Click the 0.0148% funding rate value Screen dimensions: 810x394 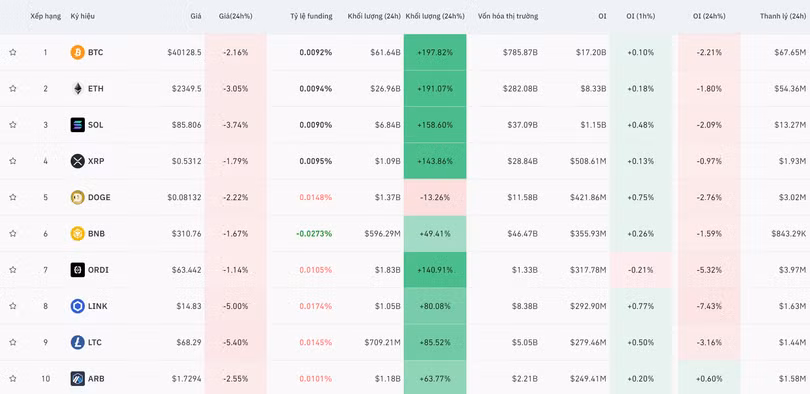click(x=316, y=197)
